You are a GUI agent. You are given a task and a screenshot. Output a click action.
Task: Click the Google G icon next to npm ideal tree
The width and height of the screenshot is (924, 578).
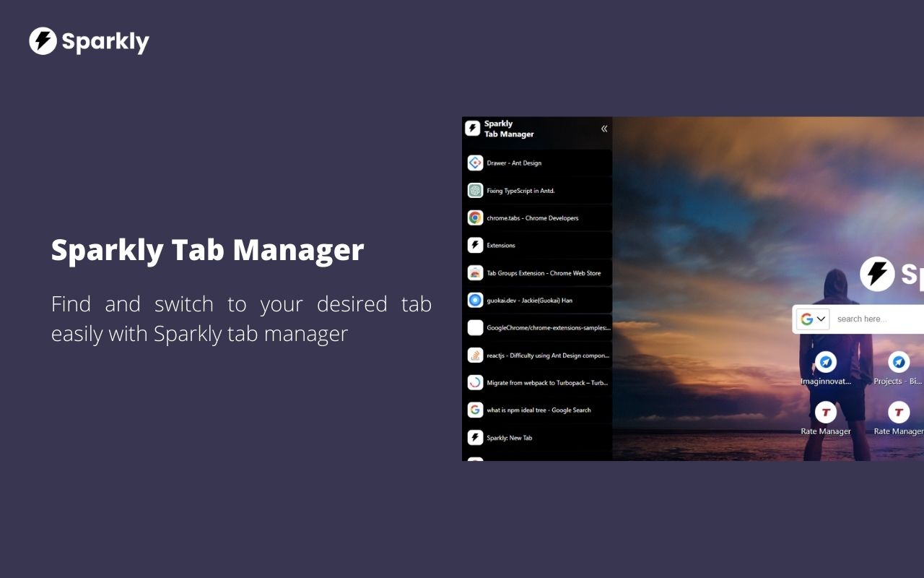pyautogui.click(x=475, y=410)
